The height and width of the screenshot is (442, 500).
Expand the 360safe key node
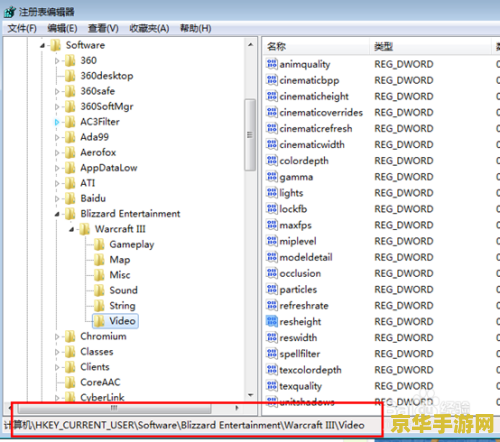coord(57,91)
